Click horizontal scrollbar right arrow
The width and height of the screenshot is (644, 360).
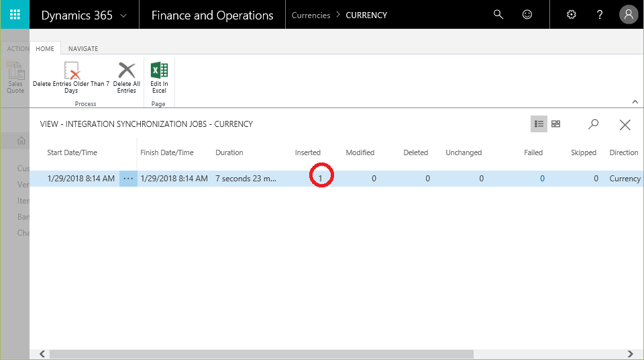click(630, 354)
